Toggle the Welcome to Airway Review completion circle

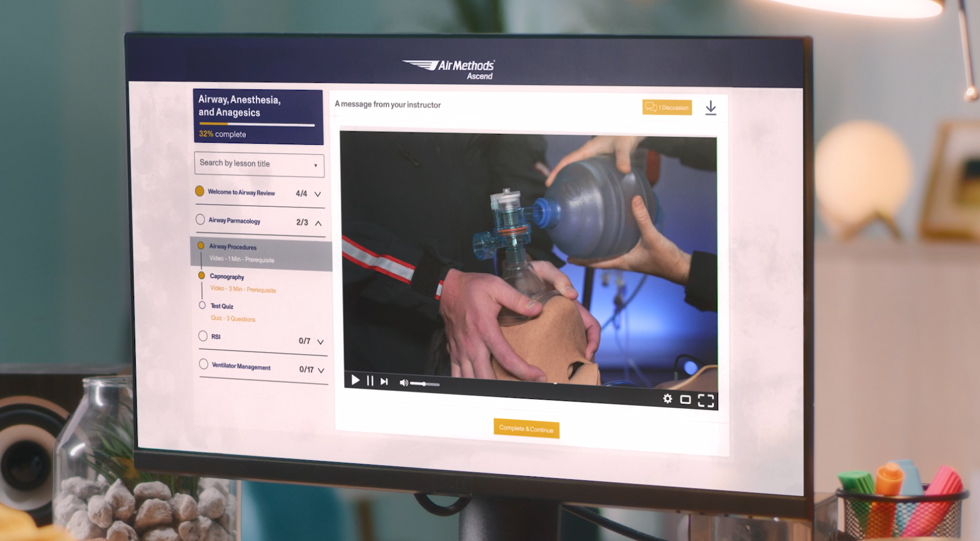199,191
